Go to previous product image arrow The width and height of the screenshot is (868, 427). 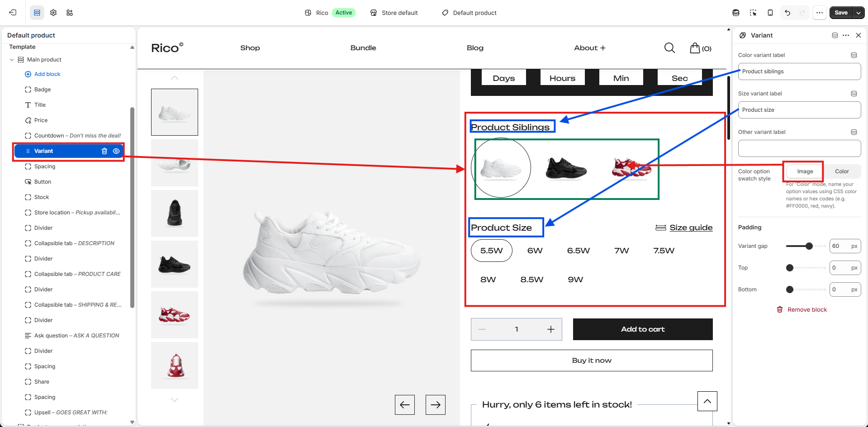[x=405, y=405]
